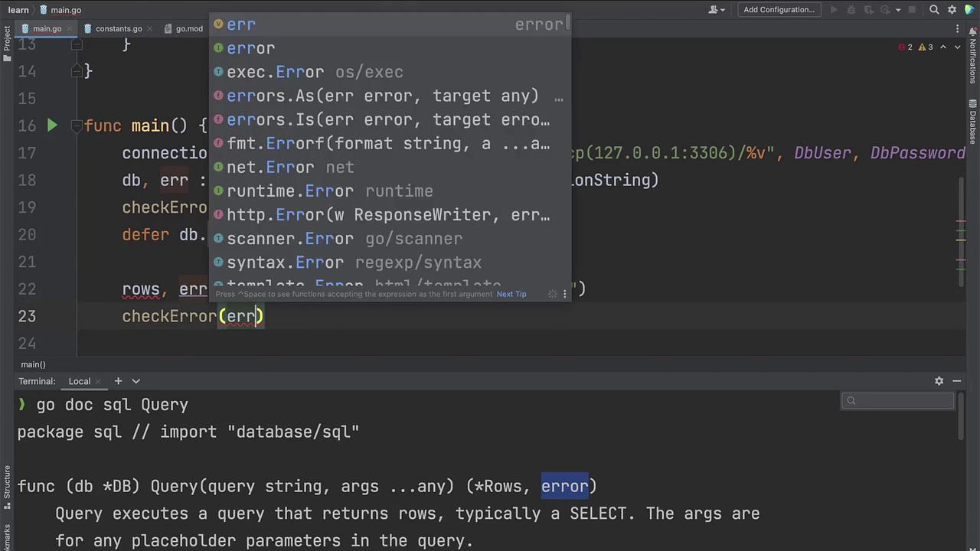Image resolution: width=980 pixels, height=551 pixels.
Task: Switch to the main.go editor tab
Action: coord(47,29)
